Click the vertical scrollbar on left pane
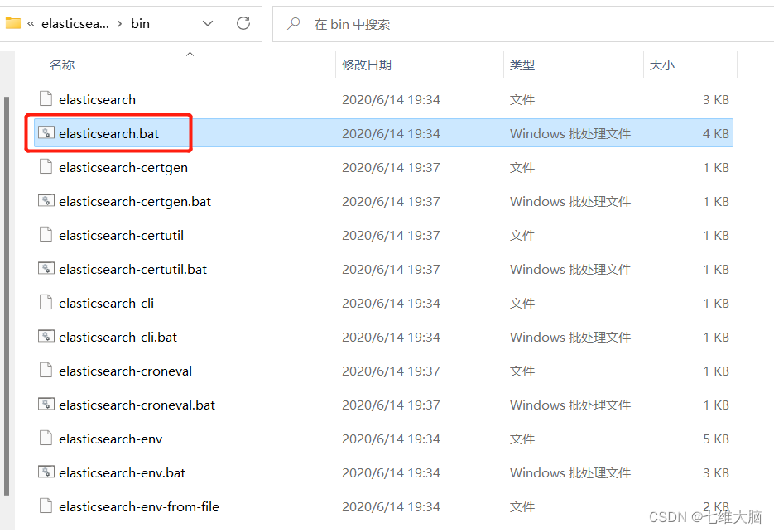The image size is (774, 532). 7,295
